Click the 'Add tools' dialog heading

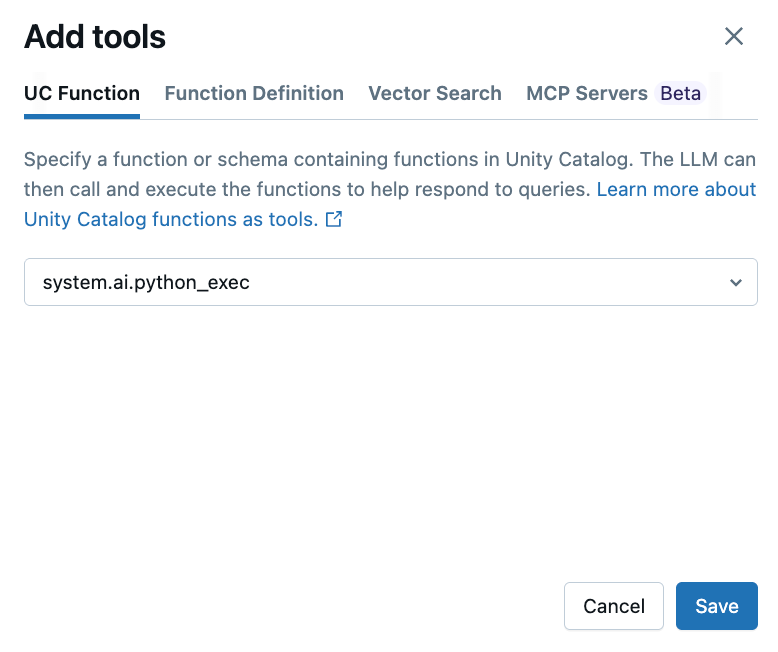point(95,37)
